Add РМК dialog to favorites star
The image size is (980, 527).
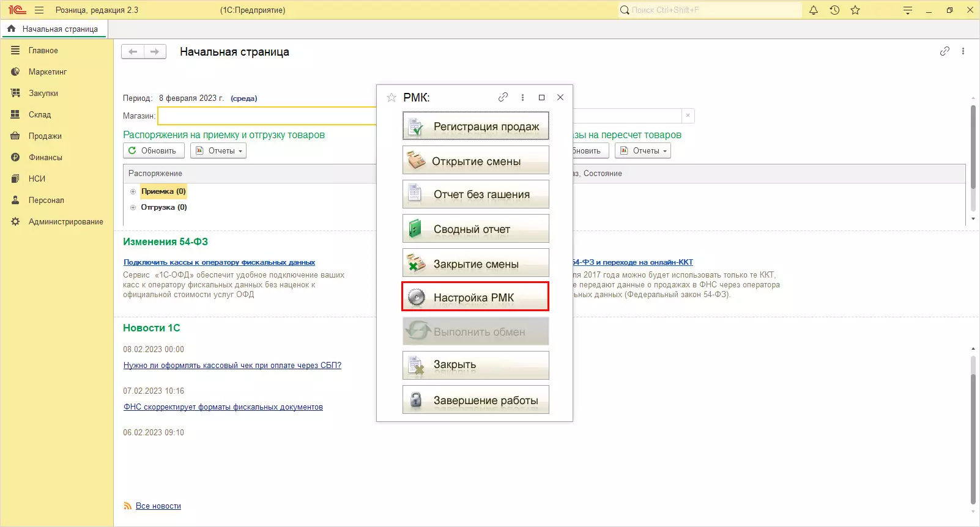coord(392,97)
